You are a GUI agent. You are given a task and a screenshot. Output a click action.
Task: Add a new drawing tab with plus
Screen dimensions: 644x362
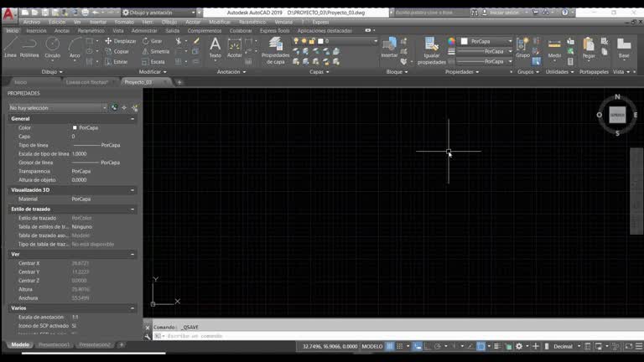[179, 82]
